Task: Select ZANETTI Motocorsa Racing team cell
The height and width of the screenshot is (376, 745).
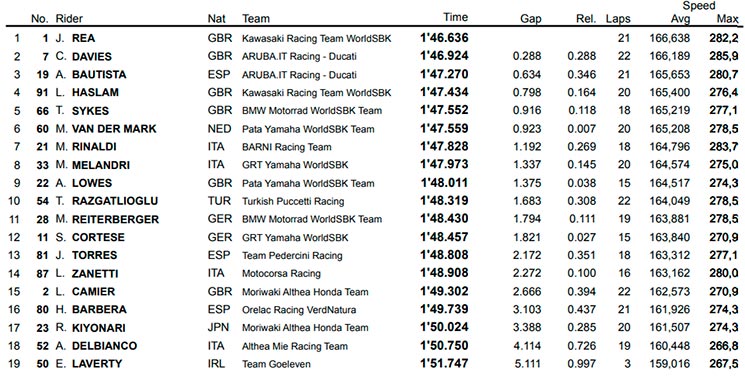Action: 281,273
